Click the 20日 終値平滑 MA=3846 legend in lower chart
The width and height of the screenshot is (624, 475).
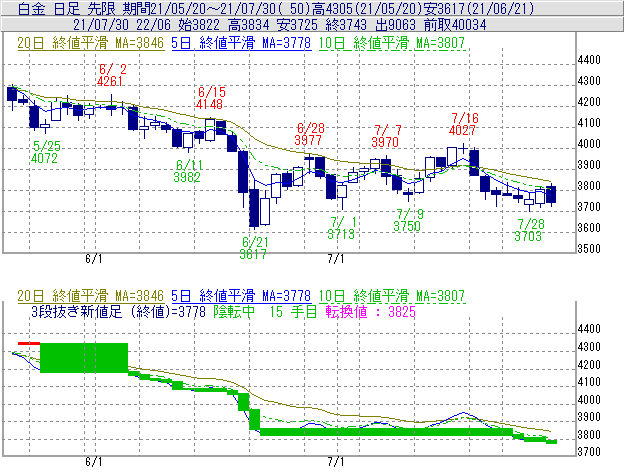pyautogui.click(x=91, y=296)
